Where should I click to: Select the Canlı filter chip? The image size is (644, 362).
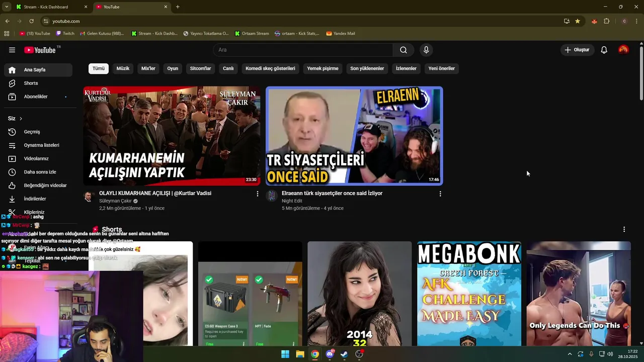pos(228,68)
